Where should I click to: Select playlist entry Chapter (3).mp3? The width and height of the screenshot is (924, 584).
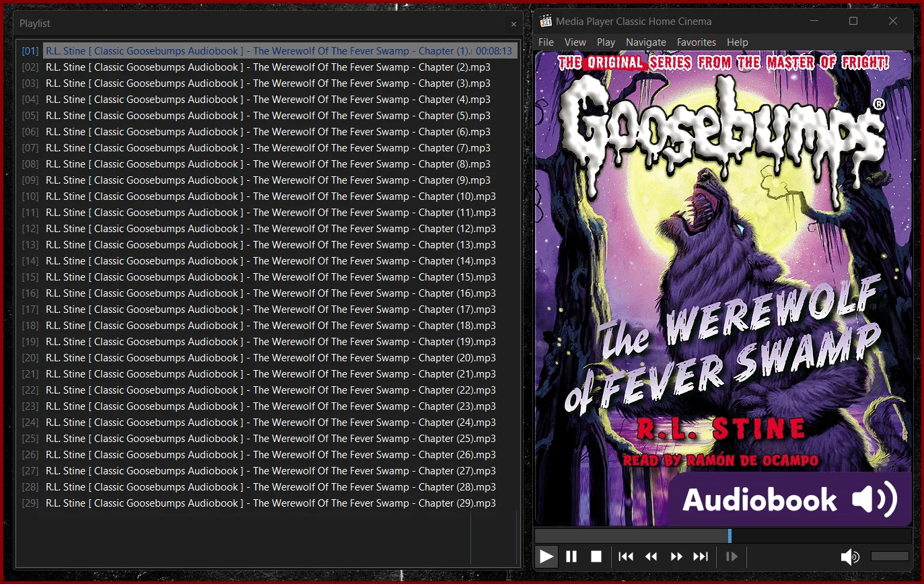pyautogui.click(x=268, y=83)
